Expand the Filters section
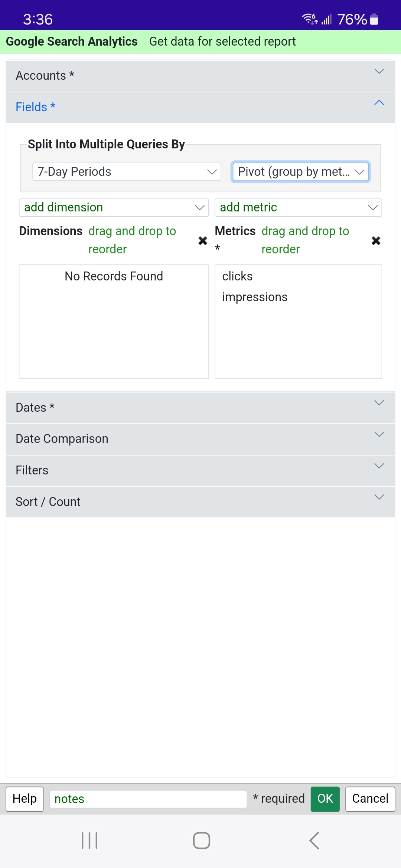 point(200,470)
